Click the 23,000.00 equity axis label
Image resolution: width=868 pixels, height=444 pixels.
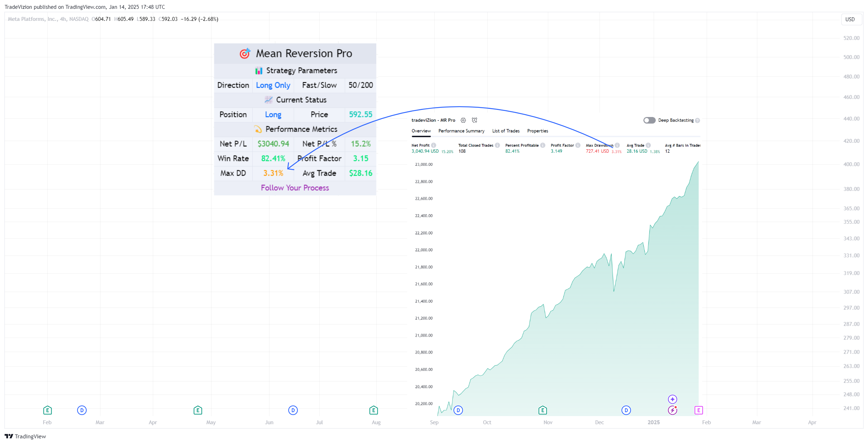(x=424, y=164)
